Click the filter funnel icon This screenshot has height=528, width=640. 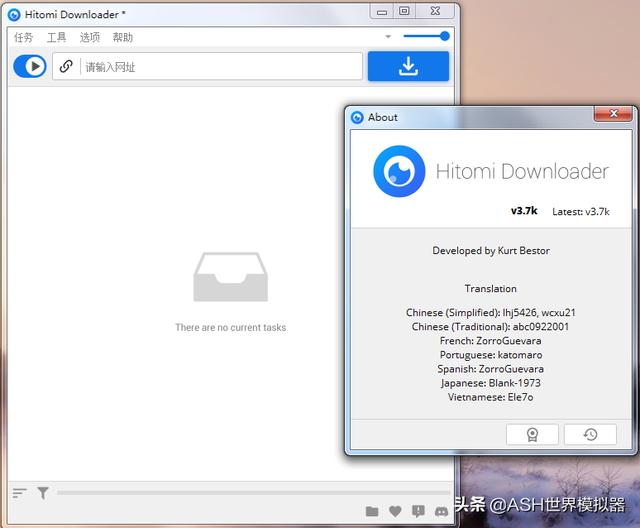(x=43, y=493)
